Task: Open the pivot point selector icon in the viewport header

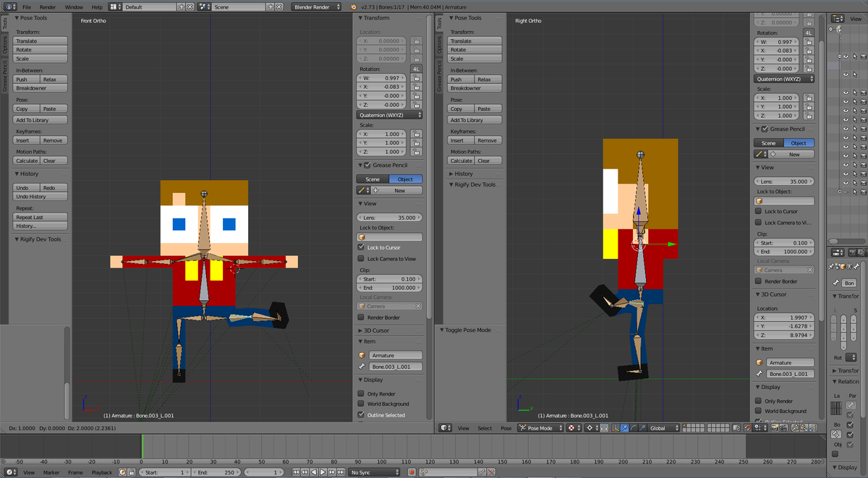Action: (592, 428)
